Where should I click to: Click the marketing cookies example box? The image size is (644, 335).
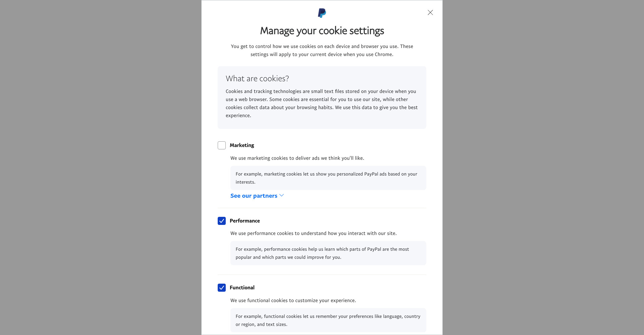coord(328,178)
